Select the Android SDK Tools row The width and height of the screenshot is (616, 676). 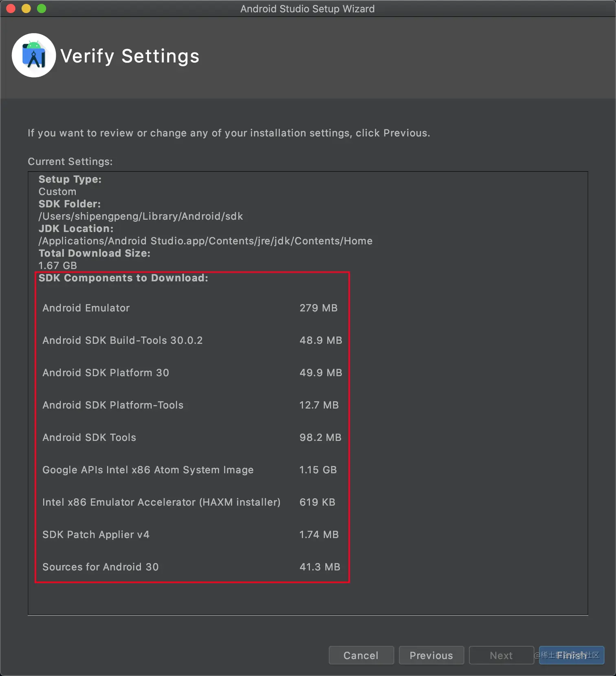coord(89,437)
